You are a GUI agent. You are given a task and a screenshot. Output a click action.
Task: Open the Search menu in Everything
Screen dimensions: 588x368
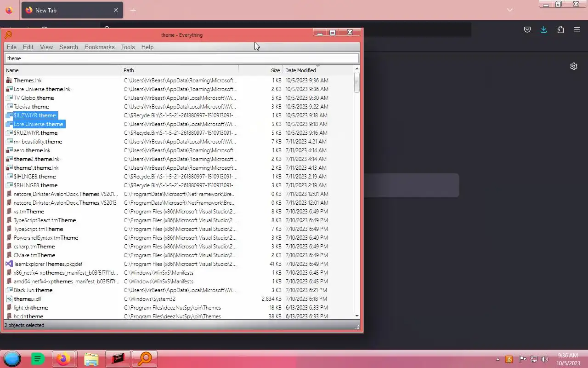coord(68,47)
